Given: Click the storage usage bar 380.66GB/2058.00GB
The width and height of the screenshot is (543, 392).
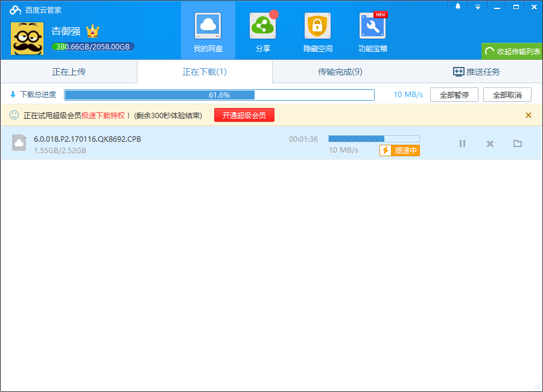Looking at the screenshot, I should click(x=93, y=47).
